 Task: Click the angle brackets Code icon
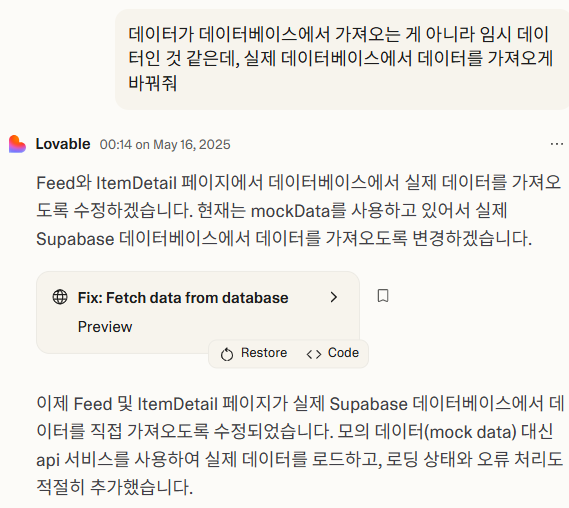click(314, 354)
